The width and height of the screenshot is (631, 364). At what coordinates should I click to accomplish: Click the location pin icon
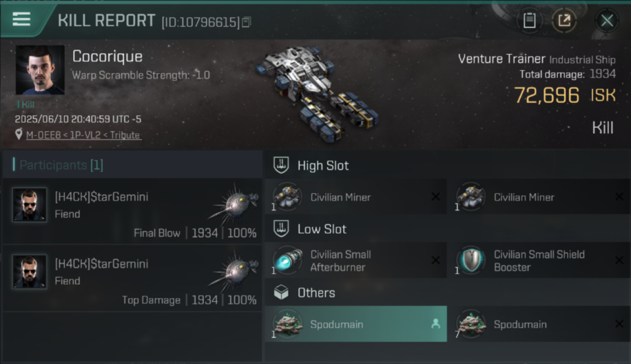click(x=19, y=134)
